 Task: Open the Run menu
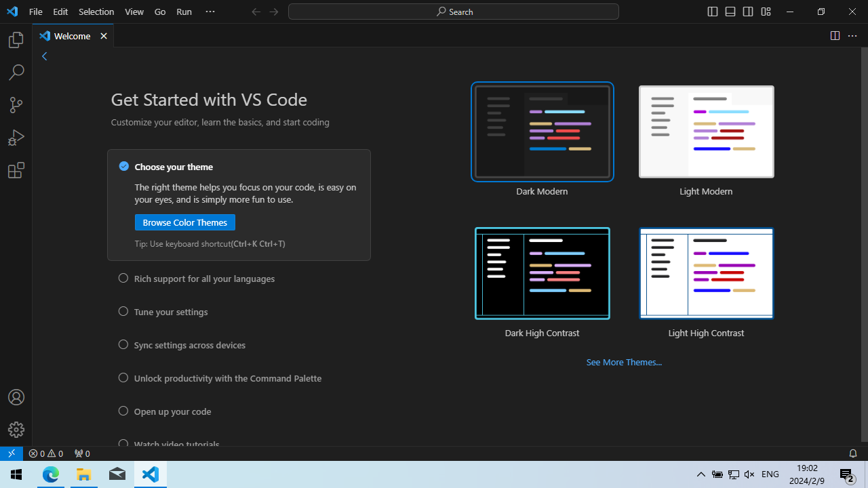pyautogui.click(x=184, y=12)
